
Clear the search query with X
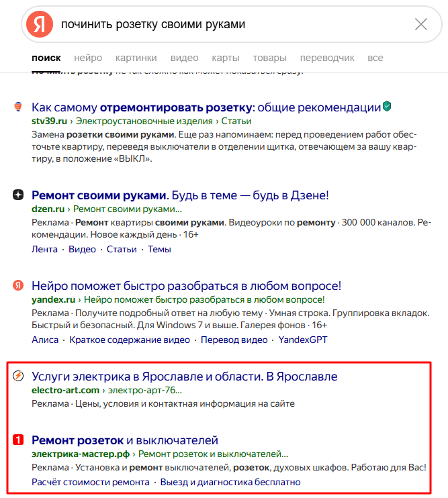[x=421, y=24]
